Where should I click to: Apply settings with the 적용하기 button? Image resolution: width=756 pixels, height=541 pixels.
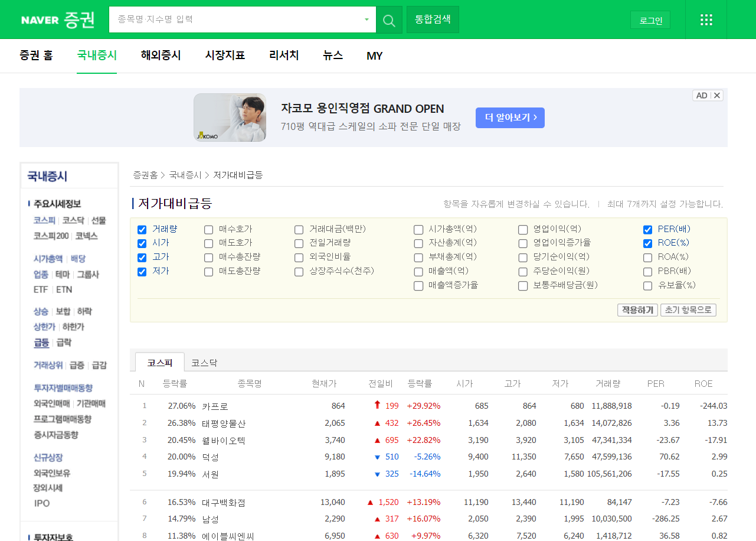(x=637, y=309)
